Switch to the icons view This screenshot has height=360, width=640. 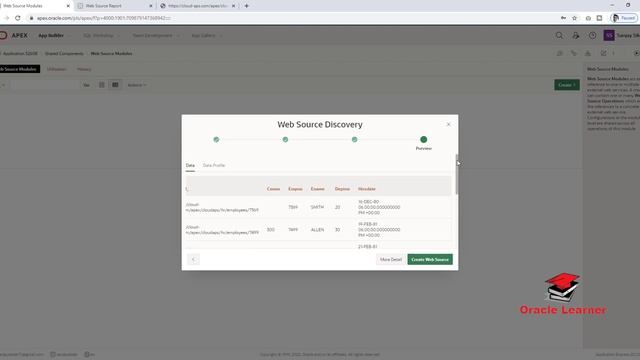tap(102, 85)
